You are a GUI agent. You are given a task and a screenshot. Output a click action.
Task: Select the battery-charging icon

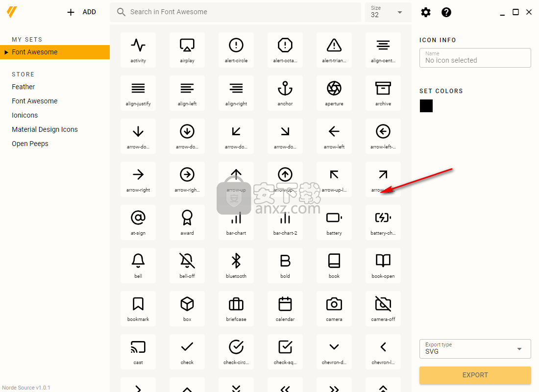(x=383, y=222)
